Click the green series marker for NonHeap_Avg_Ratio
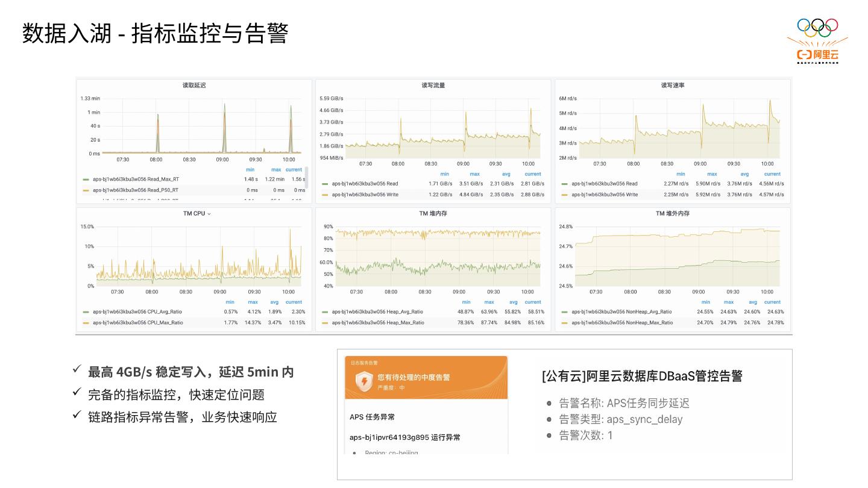This screenshot has width=868, height=488. [565, 312]
